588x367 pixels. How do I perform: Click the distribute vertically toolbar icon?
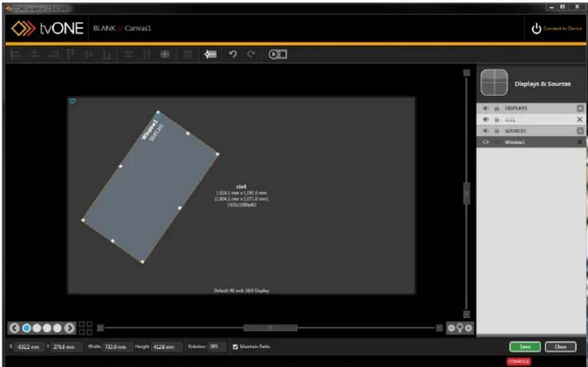click(146, 55)
